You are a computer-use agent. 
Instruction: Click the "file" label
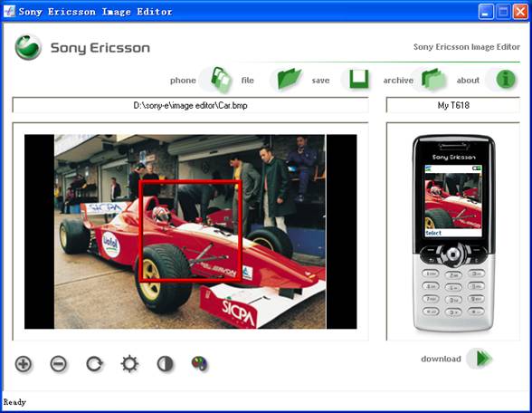click(247, 80)
